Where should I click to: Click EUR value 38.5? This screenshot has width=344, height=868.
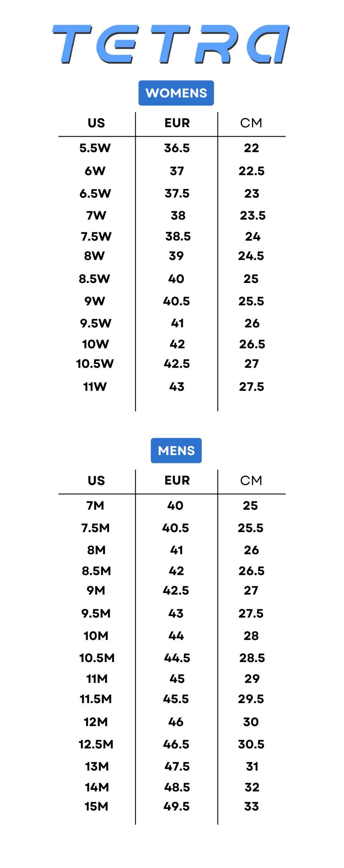pyautogui.click(x=178, y=236)
